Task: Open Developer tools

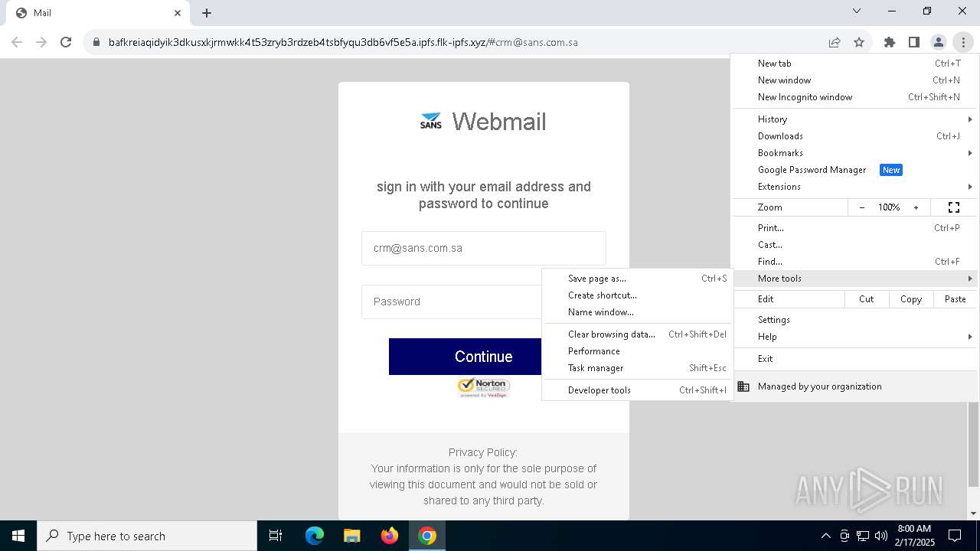Action: pyautogui.click(x=637, y=390)
